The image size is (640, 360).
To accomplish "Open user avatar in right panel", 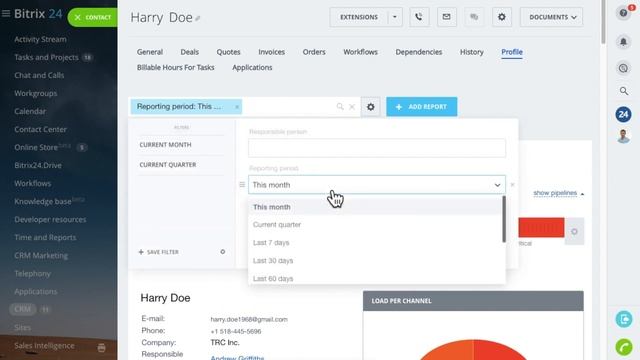I will click(623, 136).
